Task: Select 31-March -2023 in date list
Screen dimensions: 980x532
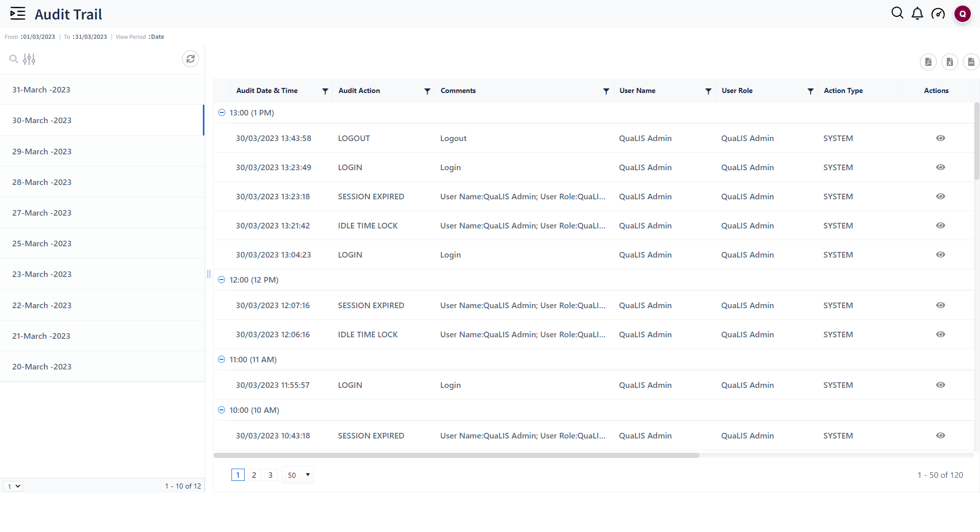Action: pyautogui.click(x=41, y=89)
